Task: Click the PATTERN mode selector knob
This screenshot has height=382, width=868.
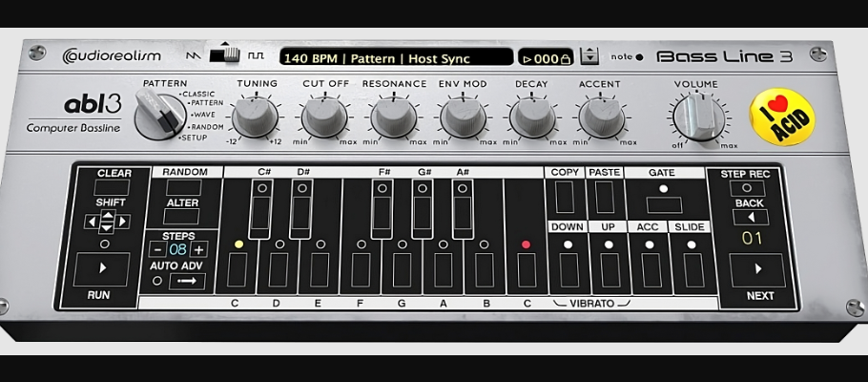Action: click(x=160, y=116)
